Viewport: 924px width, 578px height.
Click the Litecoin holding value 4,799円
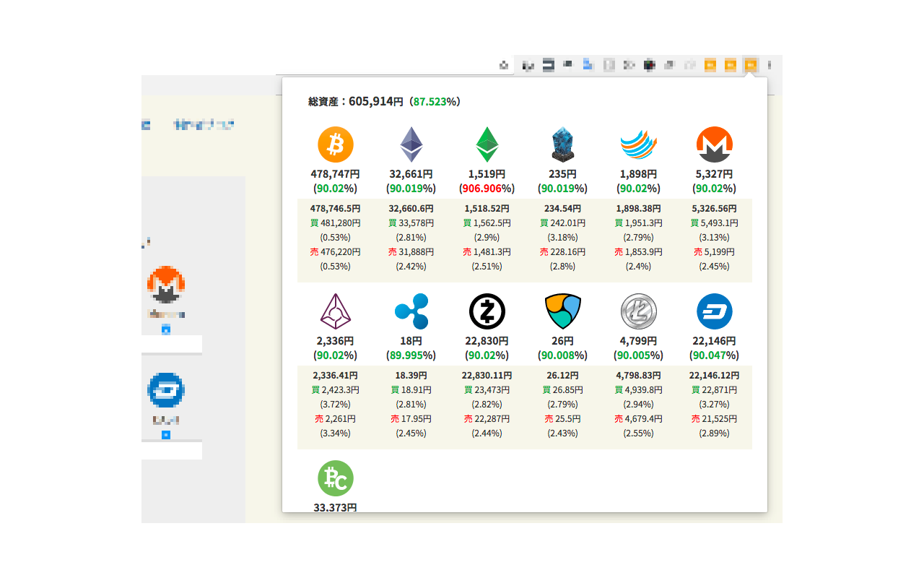coord(639,341)
